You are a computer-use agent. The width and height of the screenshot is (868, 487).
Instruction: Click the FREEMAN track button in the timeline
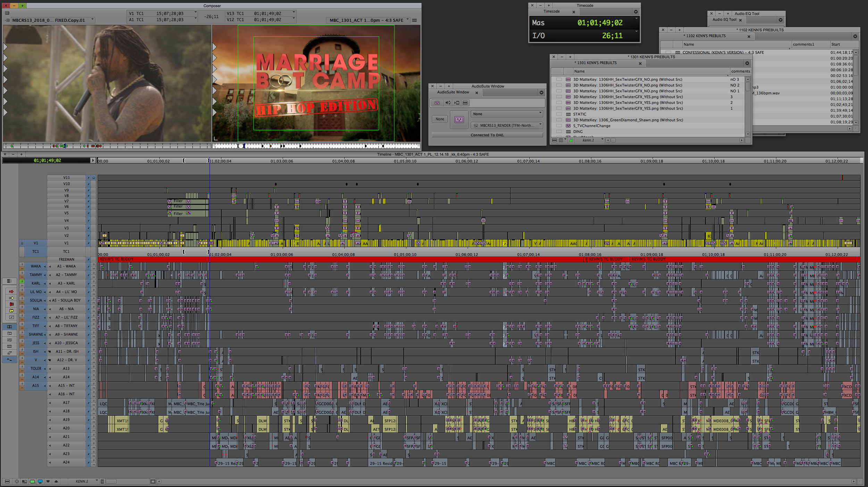[x=66, y=259]
